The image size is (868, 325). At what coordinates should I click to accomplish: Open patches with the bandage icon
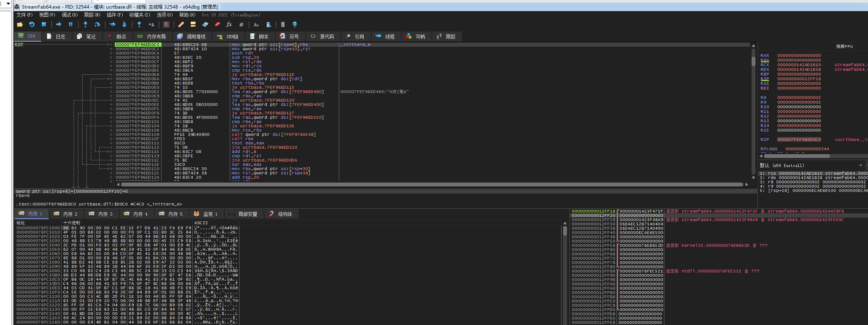pyautogui.click(x=181, y=25)
